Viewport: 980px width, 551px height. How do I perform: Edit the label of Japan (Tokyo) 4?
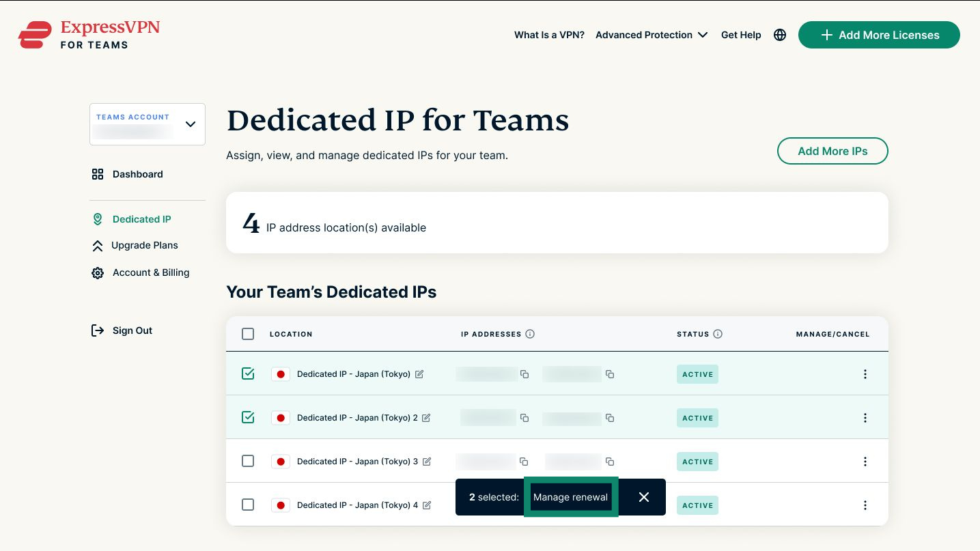[x=427, y=505]
